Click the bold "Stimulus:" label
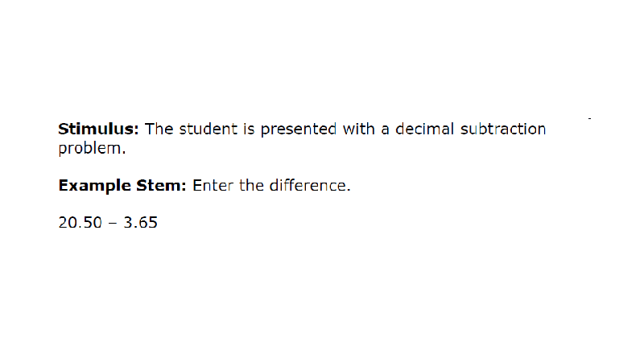644x362 pixels. 98,129
